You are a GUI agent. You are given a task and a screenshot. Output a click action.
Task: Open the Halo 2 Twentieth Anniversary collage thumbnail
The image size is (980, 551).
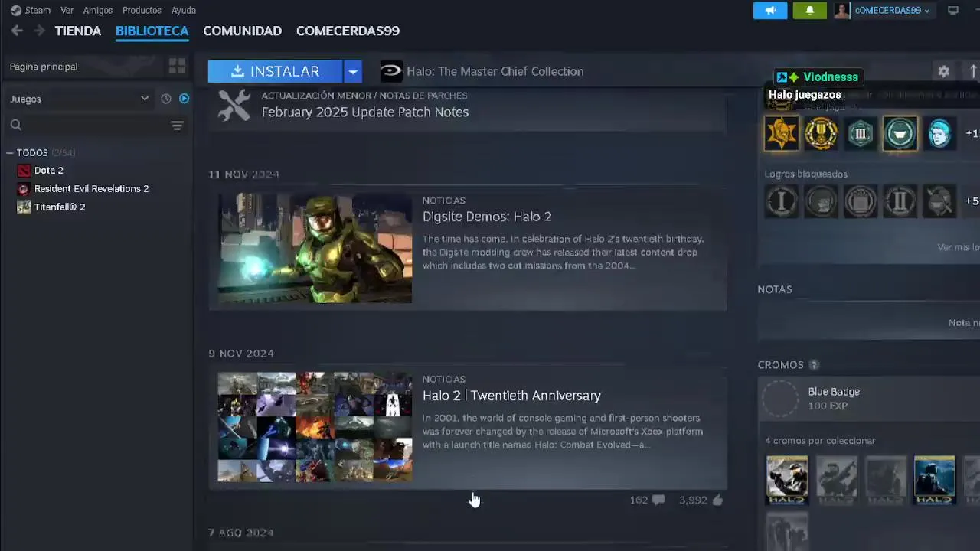pyautogui.click(x=315, y=427)
